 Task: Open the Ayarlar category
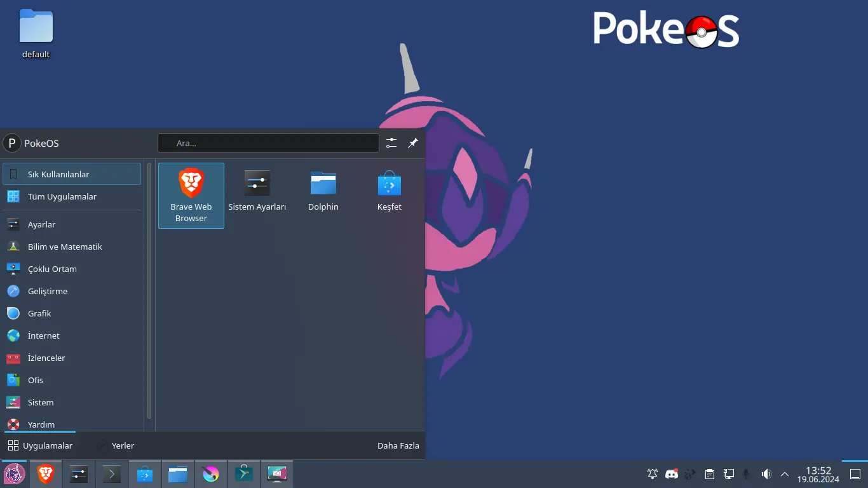[x=72, y=224]
